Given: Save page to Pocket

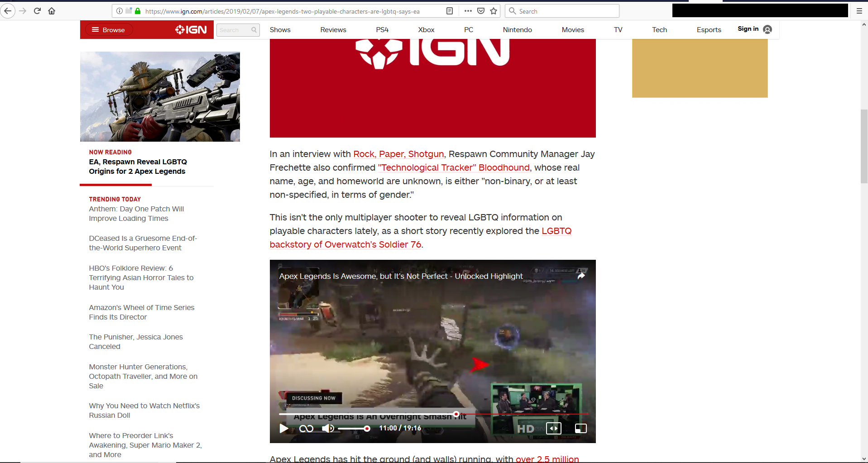Looking at the screenshot, I should point(481,11).
